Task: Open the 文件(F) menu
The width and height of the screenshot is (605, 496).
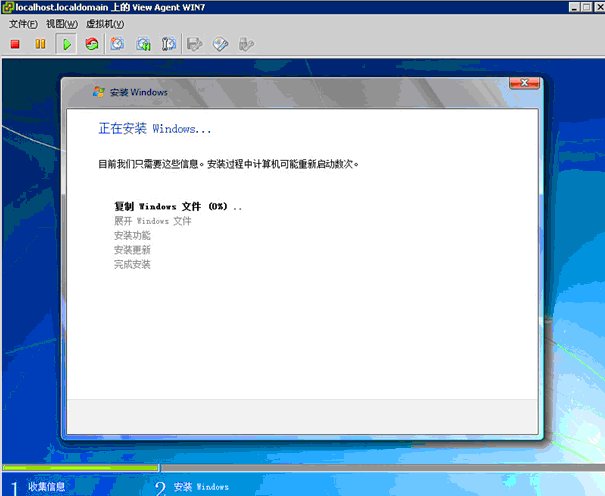Action: (x=23, y=24)
